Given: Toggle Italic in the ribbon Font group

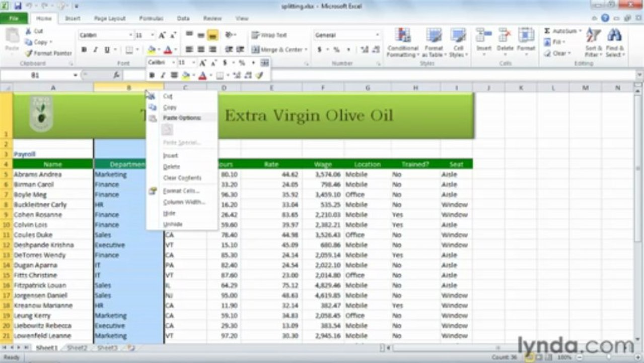Looking at the screenshot, I should [x=95, y=49].
